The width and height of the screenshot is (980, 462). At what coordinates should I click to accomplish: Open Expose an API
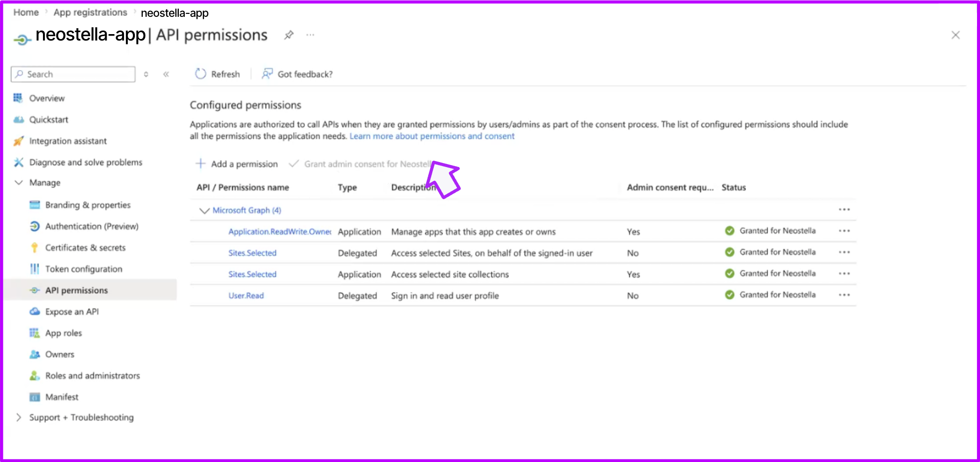pyautogui.click(x=72, y=312)
